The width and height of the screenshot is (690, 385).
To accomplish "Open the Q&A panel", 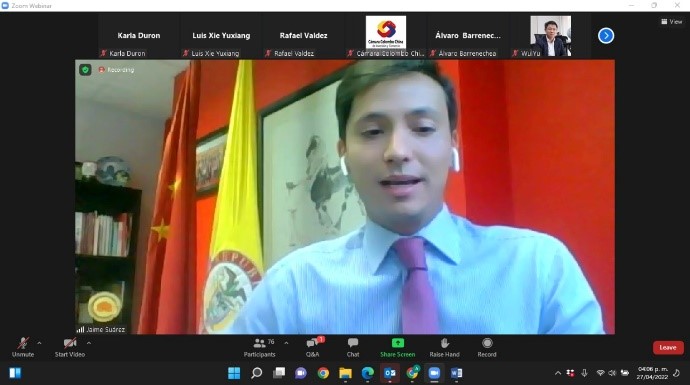I will pos(313,347).
